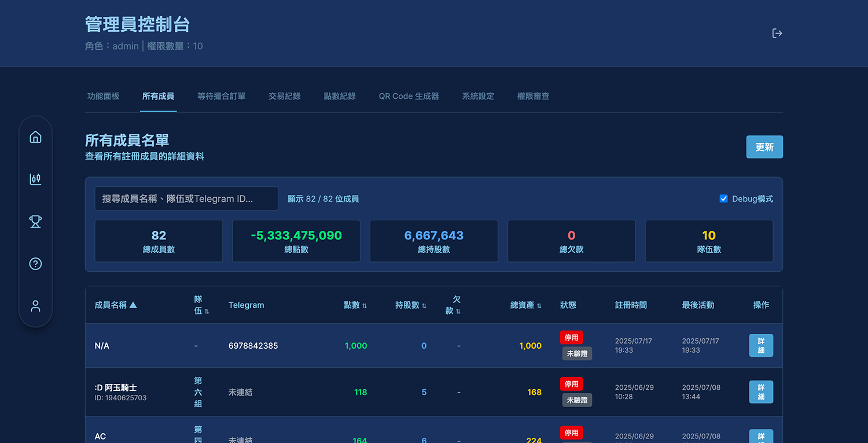The image size is (868, 443).
Task: Open the user profile icon in sidebar
Action: click(x=35, y=306)
